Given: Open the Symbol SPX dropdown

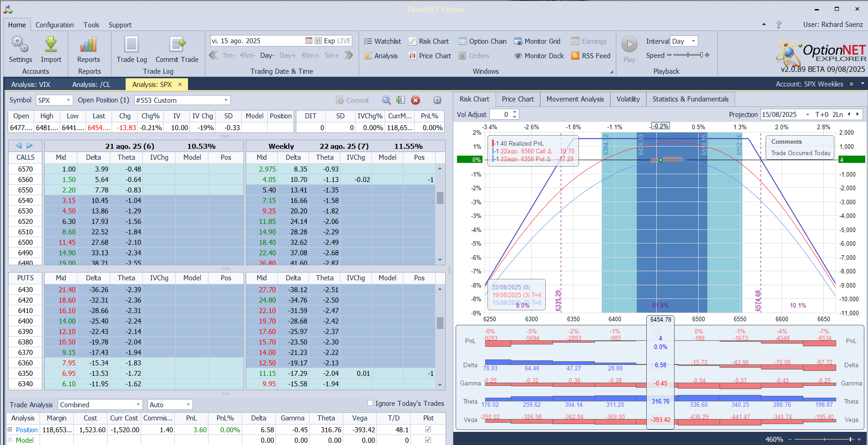Looking at the screenshot, I should (68, 100).
